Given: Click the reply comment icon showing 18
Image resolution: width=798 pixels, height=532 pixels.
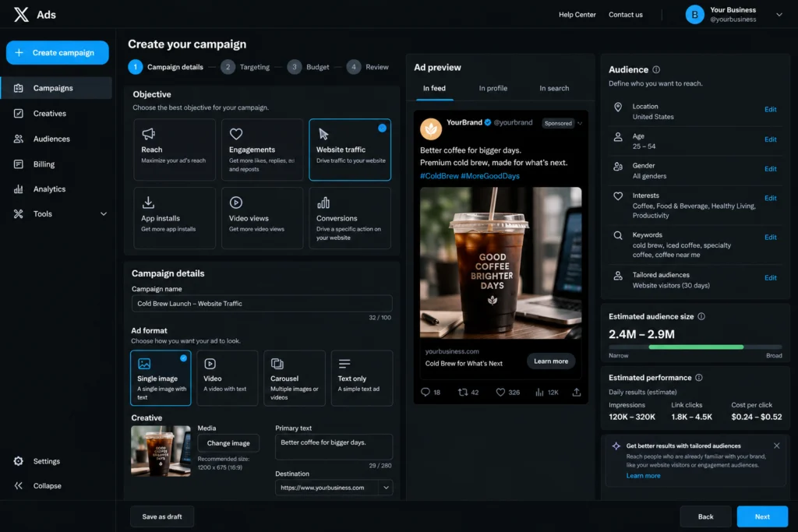Looking at the screenshot, I should click(425, 392).
